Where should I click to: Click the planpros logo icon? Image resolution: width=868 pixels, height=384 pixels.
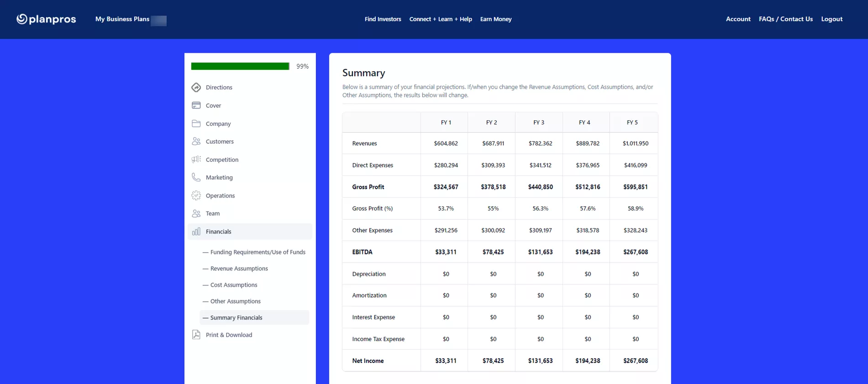coord(22,19)
